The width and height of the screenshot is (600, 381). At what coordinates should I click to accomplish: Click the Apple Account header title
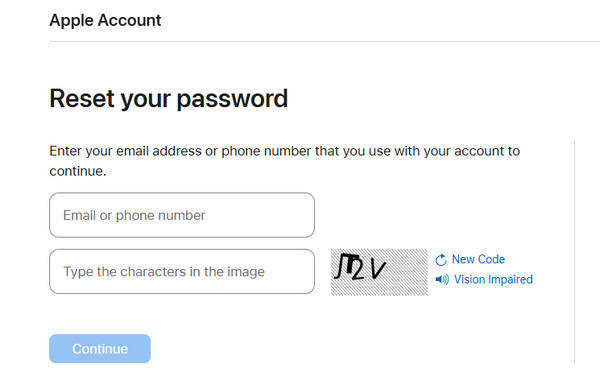(105, 20)
